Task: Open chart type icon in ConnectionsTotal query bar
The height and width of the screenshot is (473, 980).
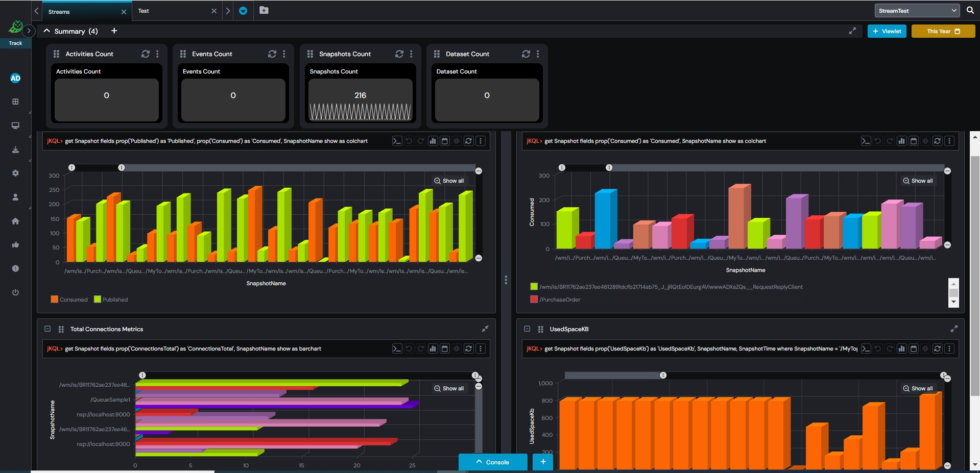Action: (433, 348)
